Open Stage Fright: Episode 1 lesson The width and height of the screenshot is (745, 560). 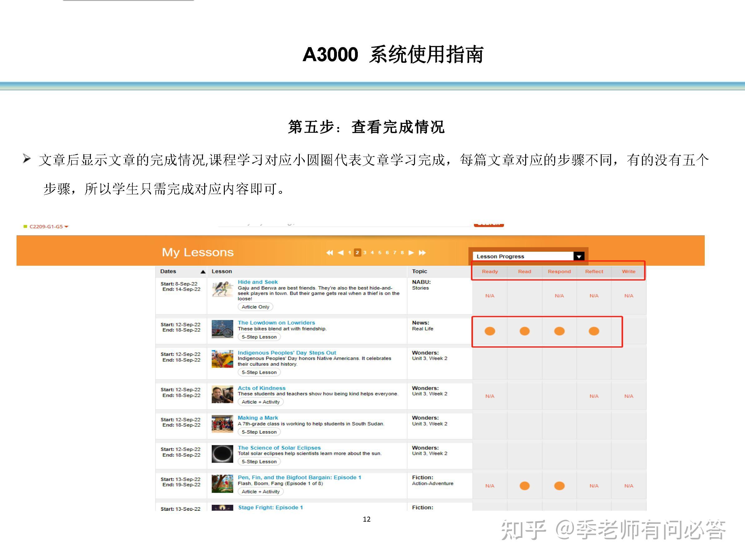click(270, 507)
